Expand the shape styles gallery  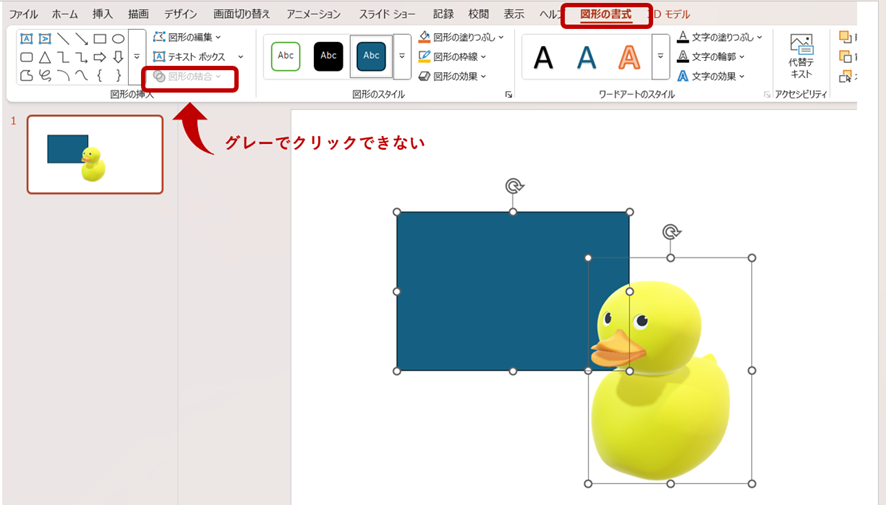pos(402,57)
